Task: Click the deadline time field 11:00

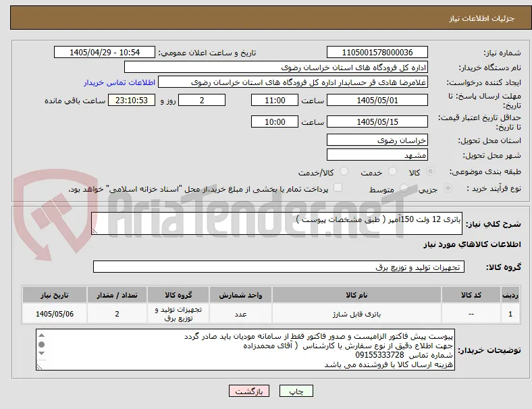Action: [x=275, y=101]
